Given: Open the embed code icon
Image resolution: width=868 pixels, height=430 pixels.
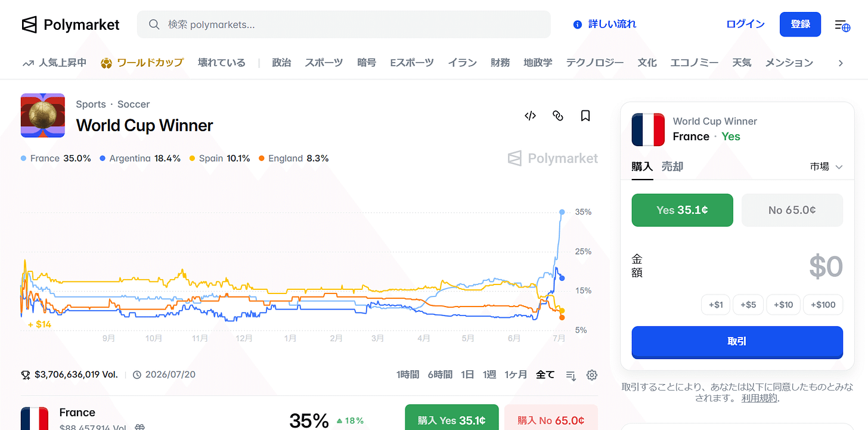Looking at the screenshot, I should tap(530, 116).
